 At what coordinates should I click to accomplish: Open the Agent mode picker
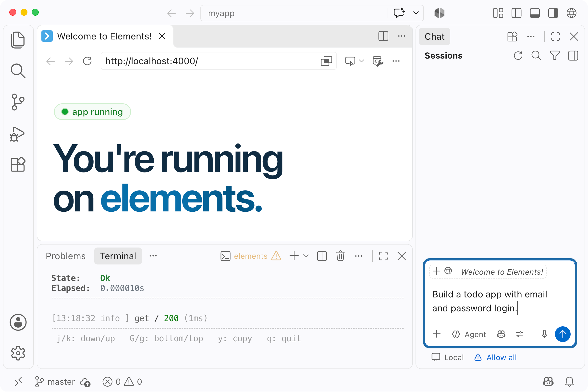coord(469,334)
